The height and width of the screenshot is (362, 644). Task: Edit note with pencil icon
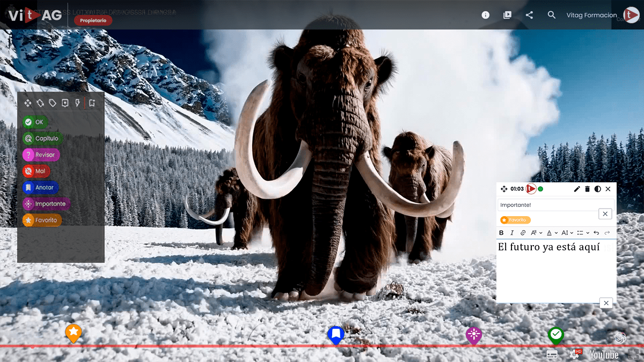point(577,189)
